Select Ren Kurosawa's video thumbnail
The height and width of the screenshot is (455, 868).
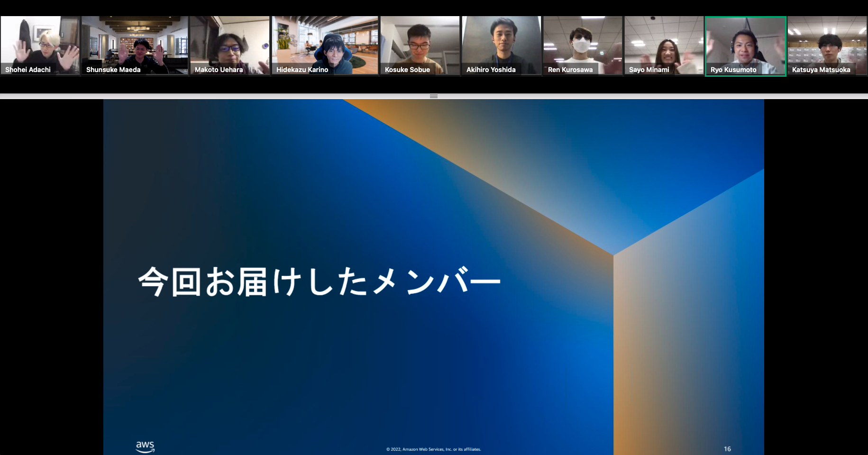[x=583, y=45]
